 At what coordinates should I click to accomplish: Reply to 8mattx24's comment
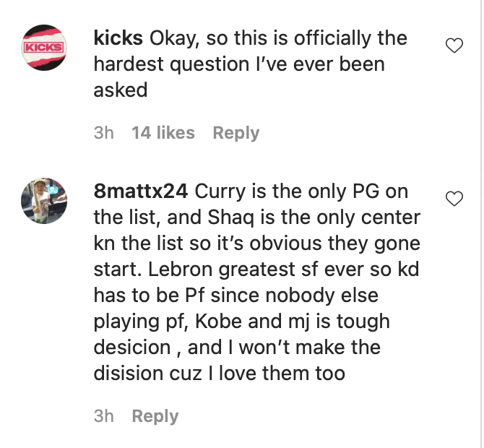(x=155, y=416)
